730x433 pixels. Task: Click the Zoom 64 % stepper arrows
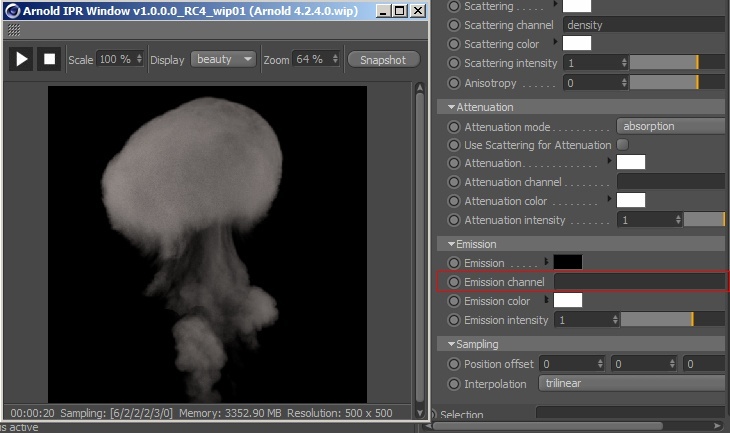[335, 59]
